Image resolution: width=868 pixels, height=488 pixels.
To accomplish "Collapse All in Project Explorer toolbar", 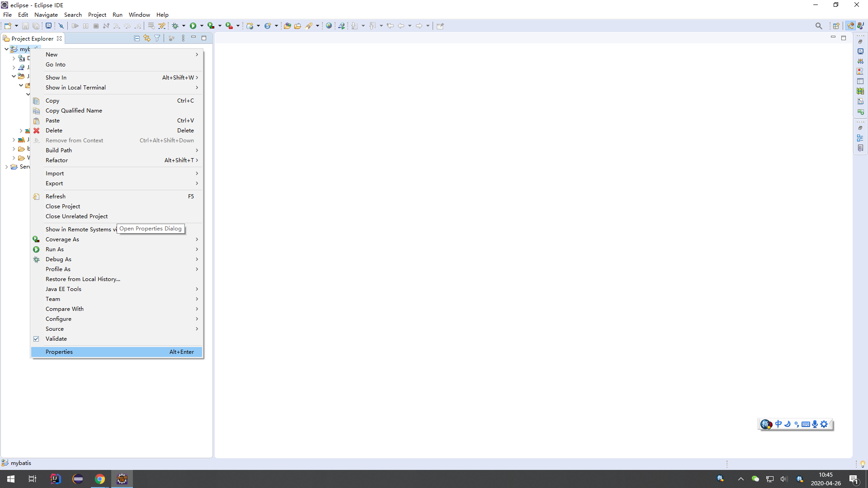I will (136, 38).
